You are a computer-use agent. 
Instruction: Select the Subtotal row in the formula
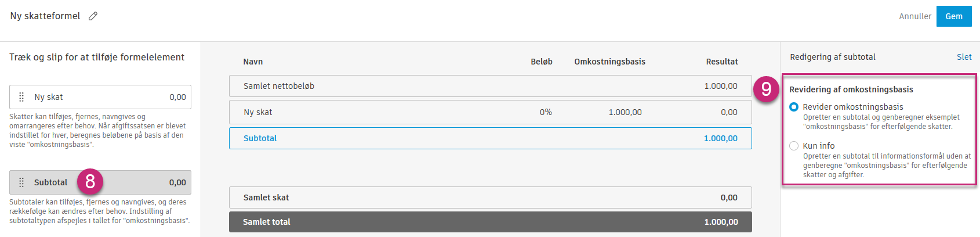tap(490, 138)
